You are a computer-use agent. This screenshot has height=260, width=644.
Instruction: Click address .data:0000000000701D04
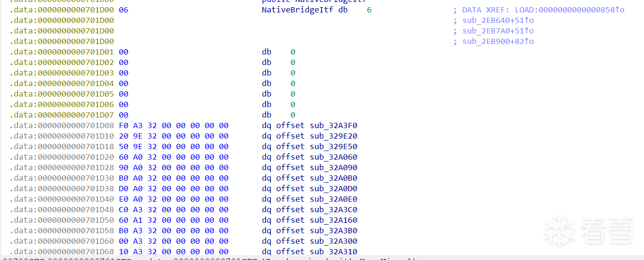pos(62,83)
